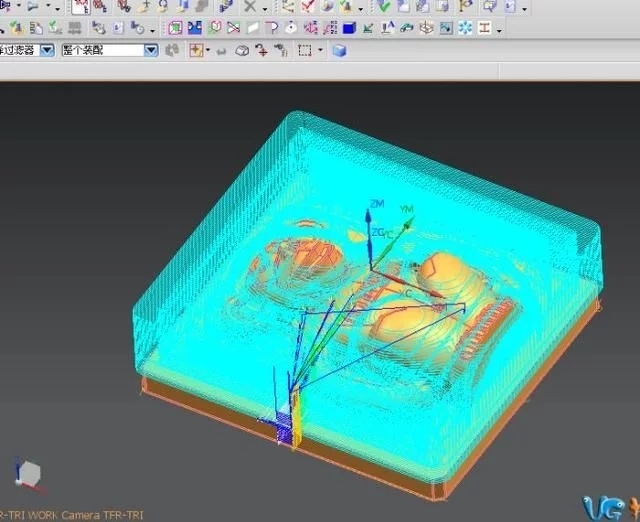
Task: Click the green checkmark verify icon
Action: click(x=384, y=6)
